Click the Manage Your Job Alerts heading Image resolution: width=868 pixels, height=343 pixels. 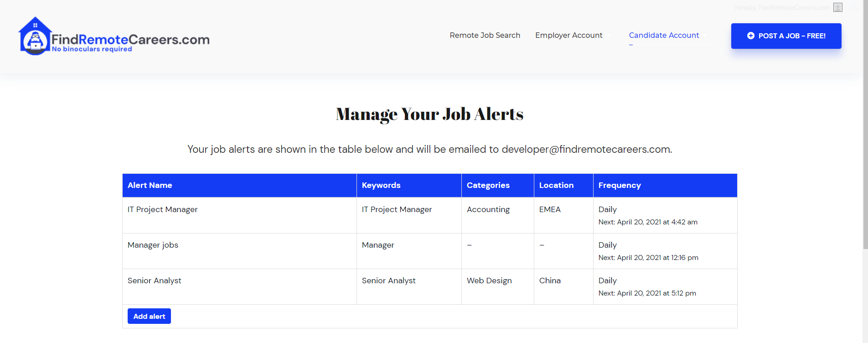click(x=429, y=114)
